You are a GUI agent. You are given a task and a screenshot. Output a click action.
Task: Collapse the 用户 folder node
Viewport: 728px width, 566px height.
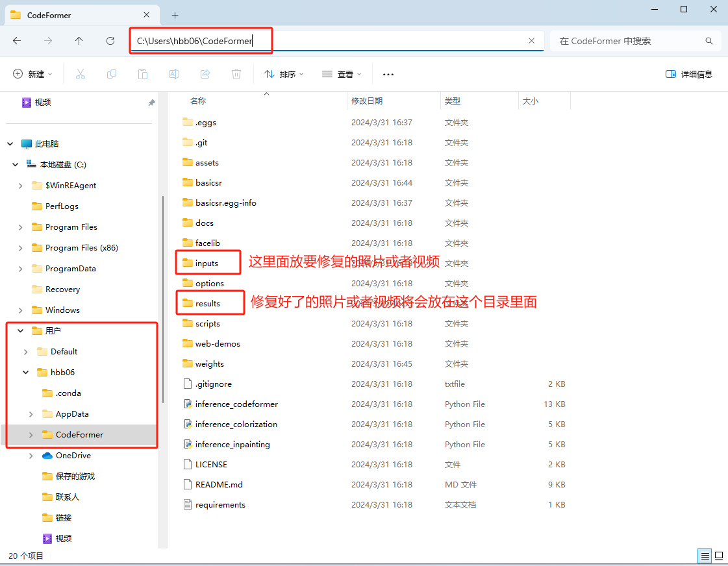tap(20, 331)
